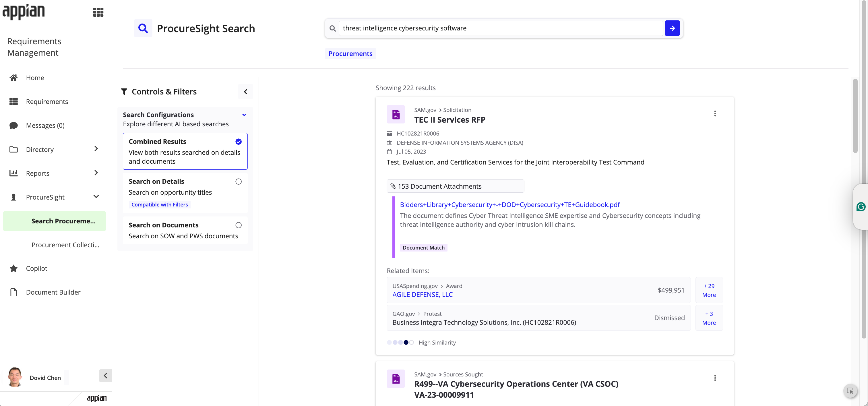Click the floating cursor button at bottom right
This screenshot has height=406, width=868.
[850, 391]
